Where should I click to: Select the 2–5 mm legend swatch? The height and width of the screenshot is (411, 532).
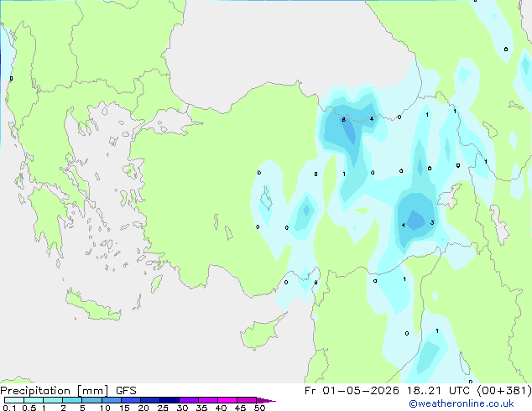pos(72,400)
